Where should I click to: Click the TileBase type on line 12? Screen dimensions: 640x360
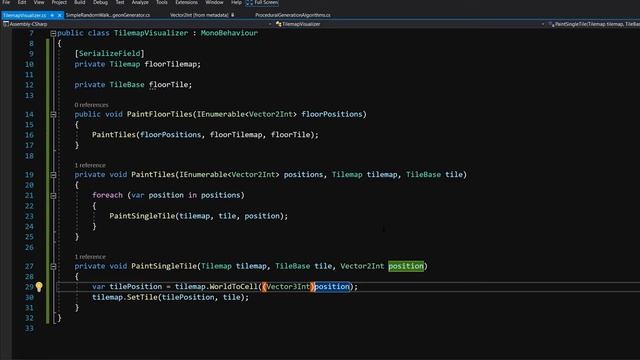coord(127,85)
